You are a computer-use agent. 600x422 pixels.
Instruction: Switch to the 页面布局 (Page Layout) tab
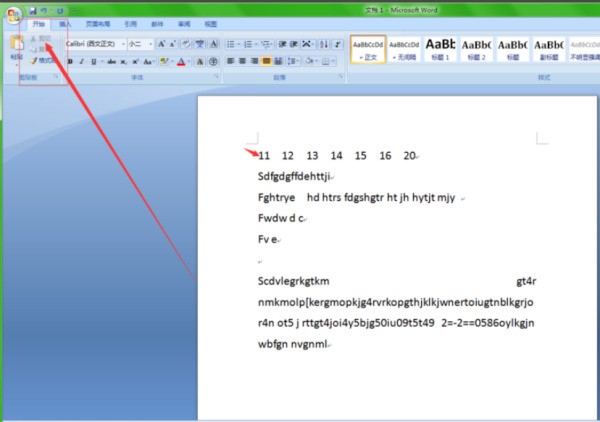click(97, 22)
